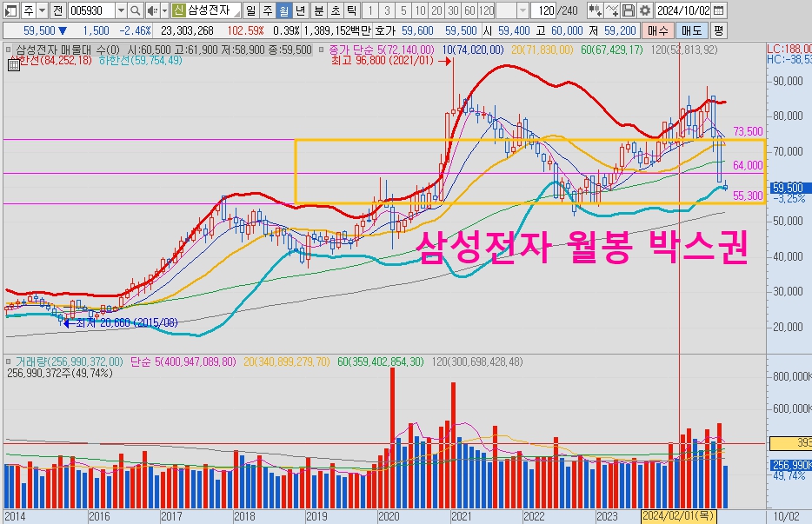The image size is (812, 524).
Task: Choose the 30 interval button
Action: [x=453, y=10]
